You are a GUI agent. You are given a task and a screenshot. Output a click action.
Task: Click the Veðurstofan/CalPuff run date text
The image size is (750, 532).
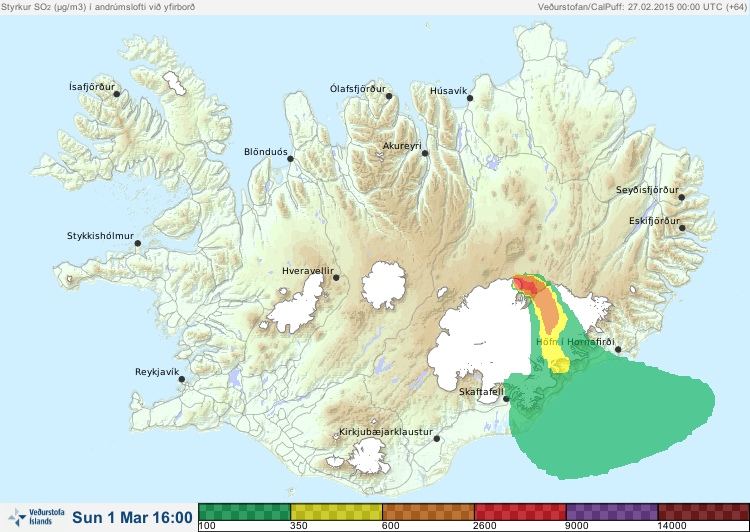[642, 7]
